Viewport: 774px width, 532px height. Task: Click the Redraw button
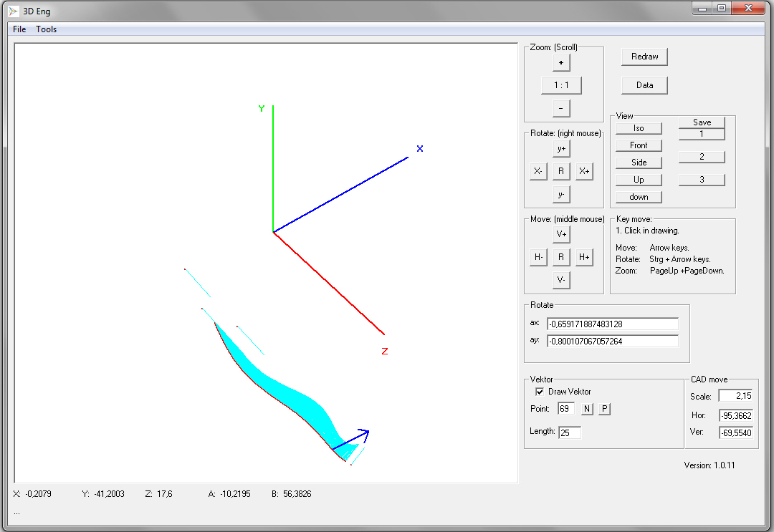click(x=644, y=57)
